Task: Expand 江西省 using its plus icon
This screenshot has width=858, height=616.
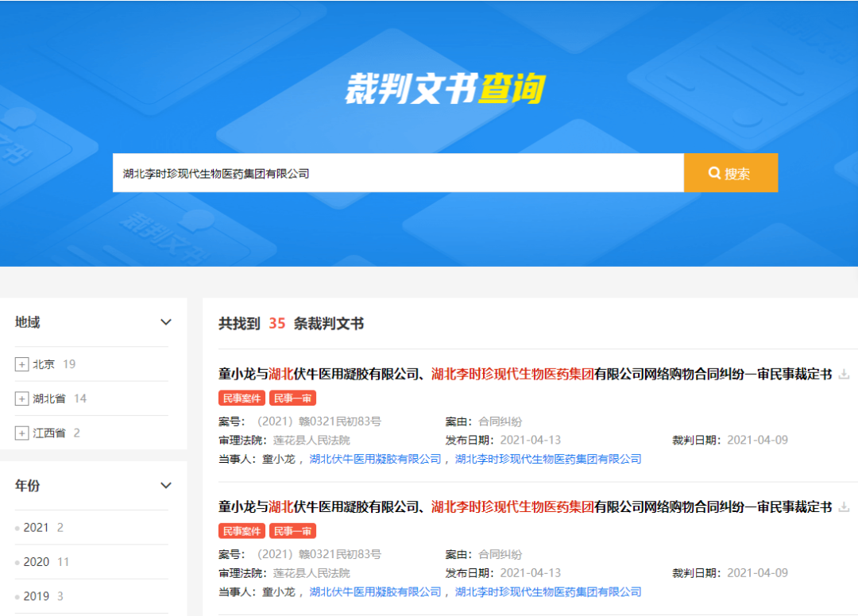Action: (x=22, y=433)
